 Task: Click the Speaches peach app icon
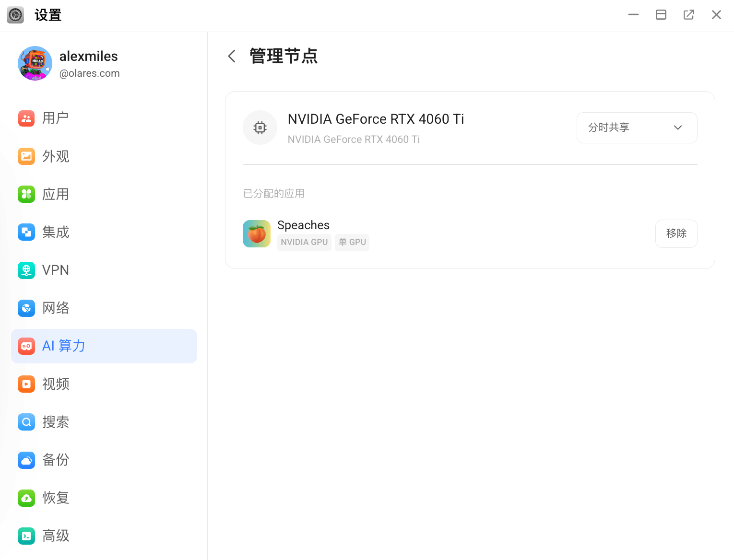tap(257, 233)
